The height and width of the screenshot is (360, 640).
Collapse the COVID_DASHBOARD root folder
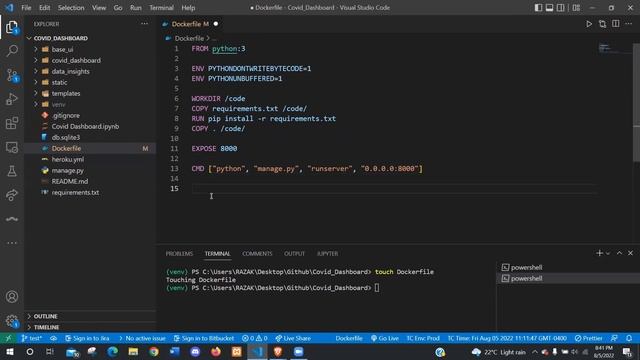coord(60,38)
